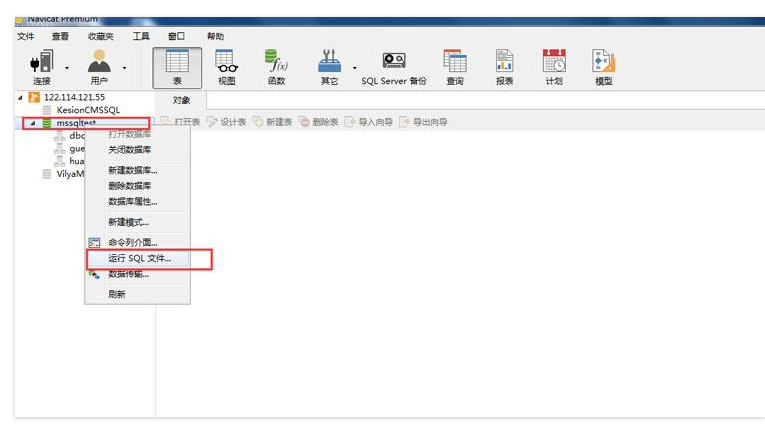The width and height of the screenshot is (765, 427).
Task: Select the 视图 (View) toolbar icon
Action: 226,66
